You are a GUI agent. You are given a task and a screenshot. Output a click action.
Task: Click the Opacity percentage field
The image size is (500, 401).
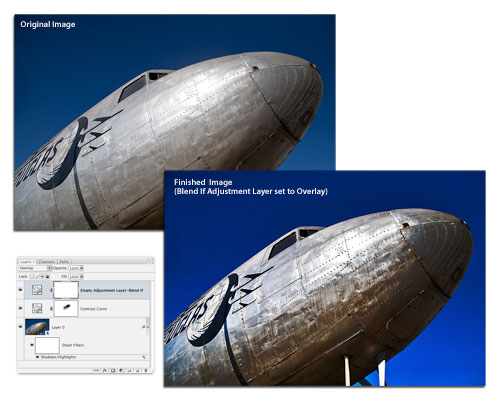pyautogui.click(x=74, y=268)
